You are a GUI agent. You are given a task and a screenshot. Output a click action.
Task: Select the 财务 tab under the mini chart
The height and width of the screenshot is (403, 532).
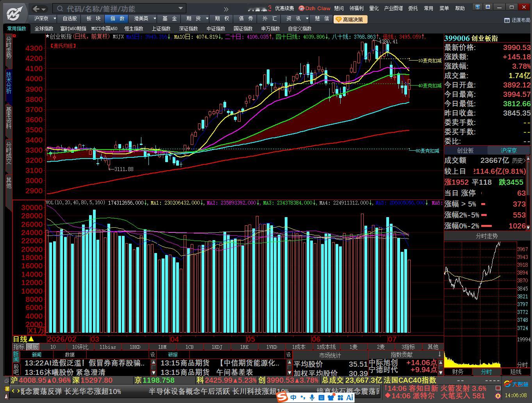[x=458, y=372]
